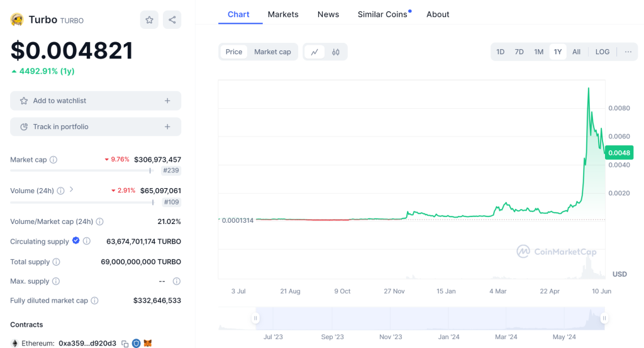644x348 pixels.
Task: Click the volume rank progress bar
Action: pyautogui.click(x=82, y=202)
